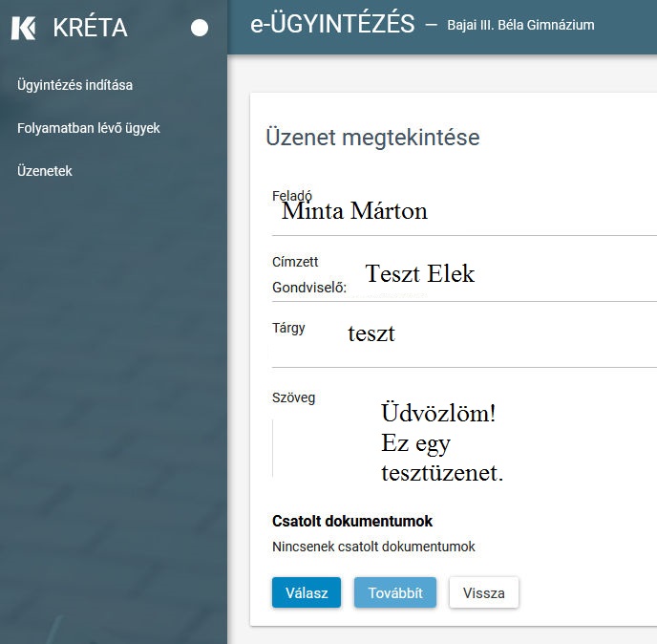Click the KRÉTA logo icon
Image resolution: width=657 pixels, height=644 pixels.
point(24,28)
